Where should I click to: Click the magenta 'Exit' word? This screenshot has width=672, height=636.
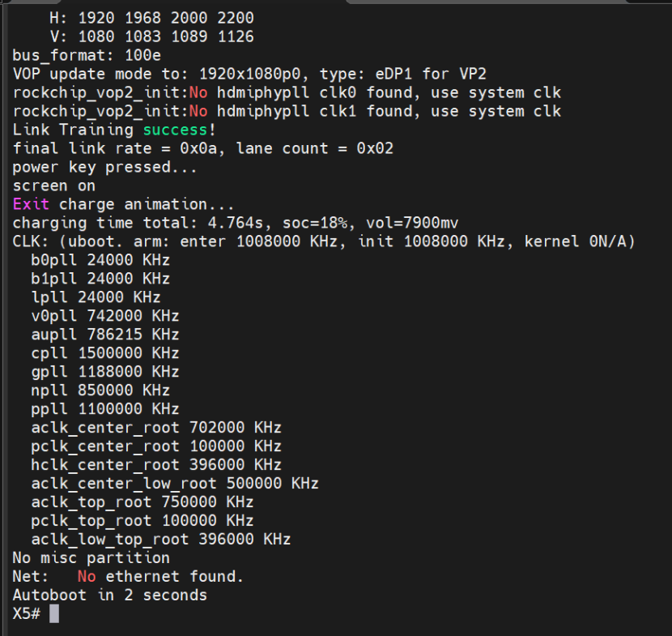31,204
